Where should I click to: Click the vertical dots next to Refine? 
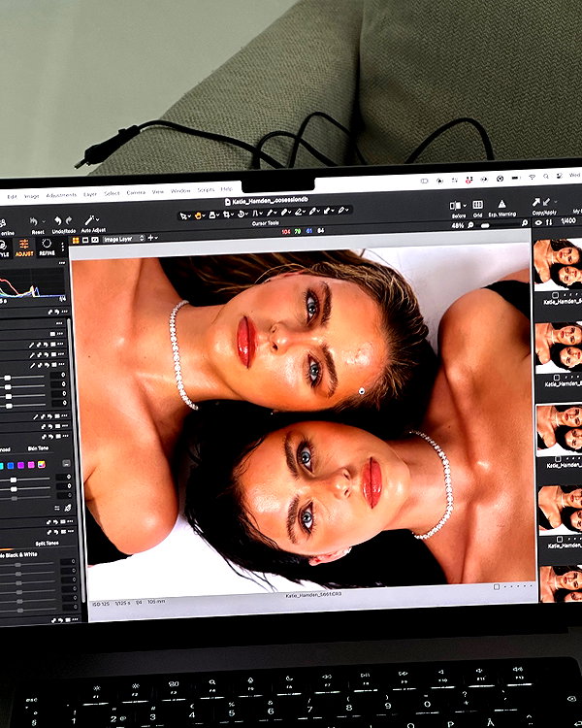click(x=63, y=247)
